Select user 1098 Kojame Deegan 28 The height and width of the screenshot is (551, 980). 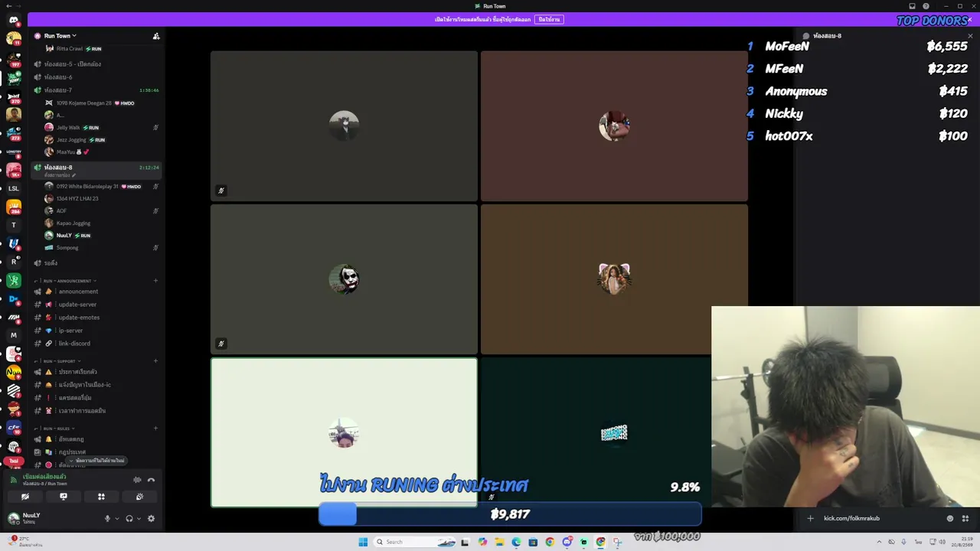(101, 103)
